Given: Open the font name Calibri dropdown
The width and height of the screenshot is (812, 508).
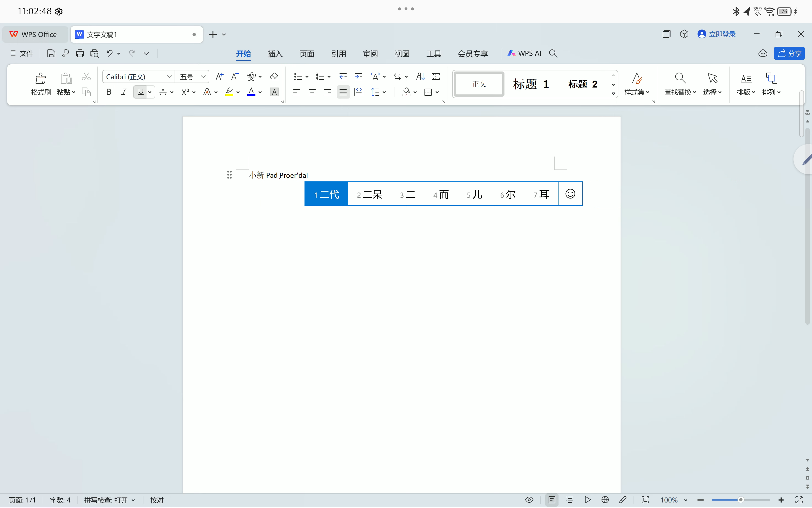Looking at the screenshot, I should click(169, 76).
